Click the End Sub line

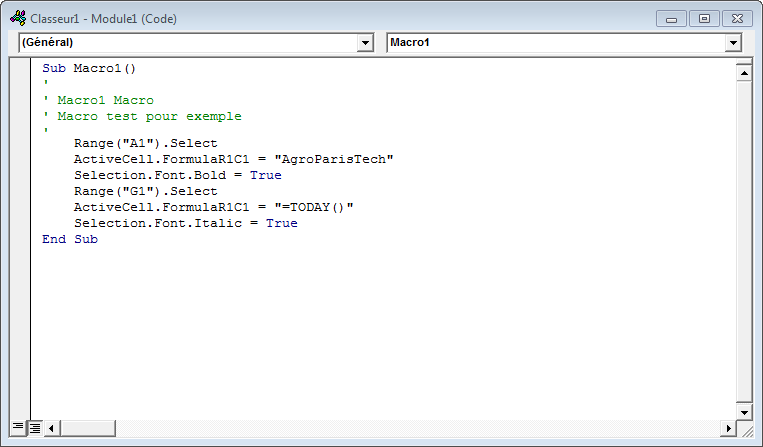[x=70, y=239]
